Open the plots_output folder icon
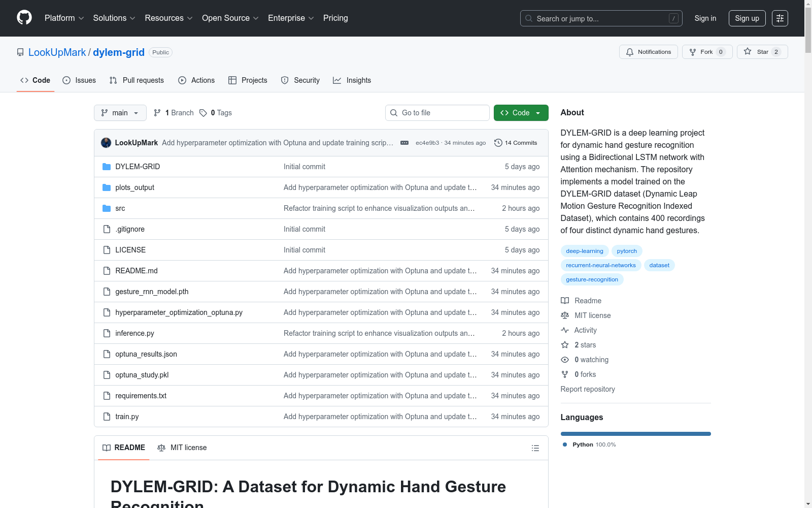The width and height of the screenshot is (812, 508). pos(107,187)
